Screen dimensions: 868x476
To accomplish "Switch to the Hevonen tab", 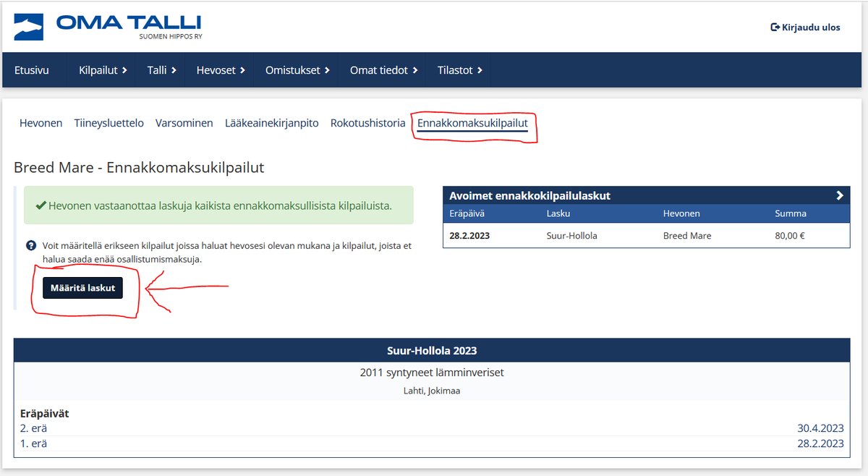I will pos(41,123).
